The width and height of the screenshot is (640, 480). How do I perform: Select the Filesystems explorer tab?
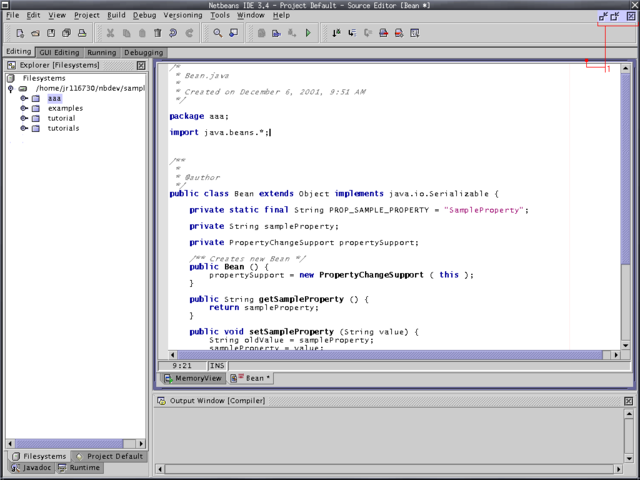click(x=39, y=456)
